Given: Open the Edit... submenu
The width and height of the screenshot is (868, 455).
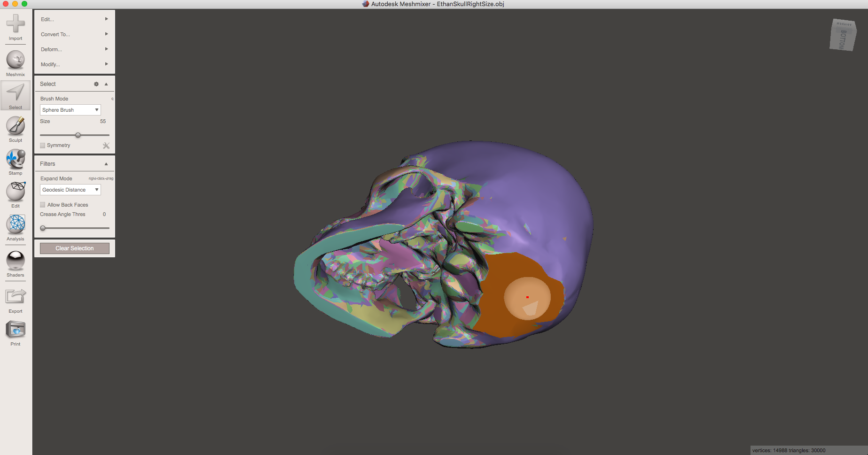Looking at the screenshot, I should (x=75, y=19).
